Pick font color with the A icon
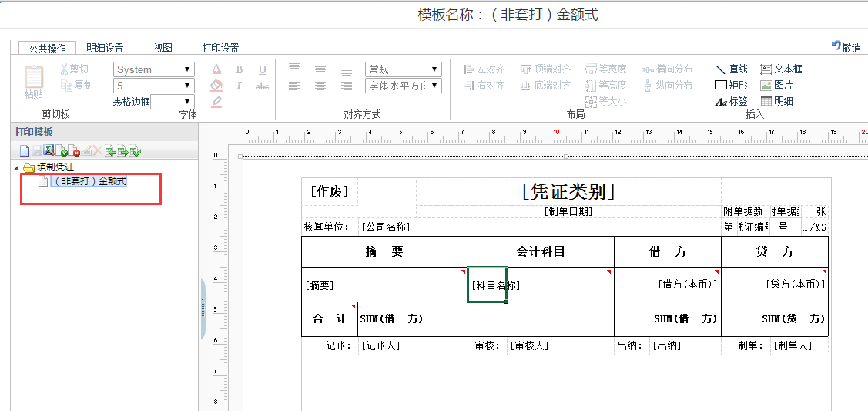868x411 pixels. [x=216, y=69]
